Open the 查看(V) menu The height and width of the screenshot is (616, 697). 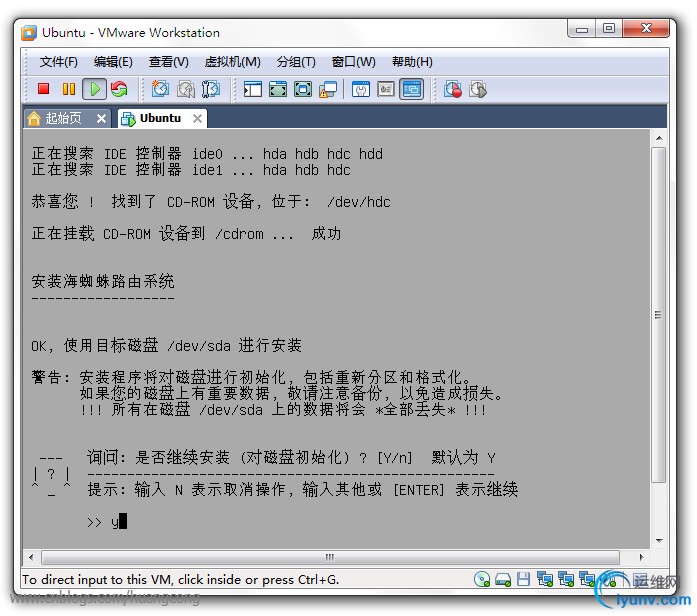click(168, 62)
